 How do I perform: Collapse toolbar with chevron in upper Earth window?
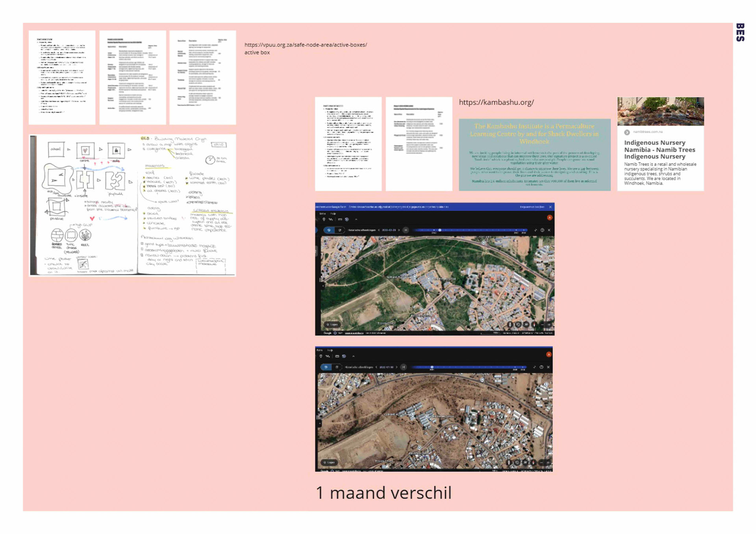tap(356, 219)
